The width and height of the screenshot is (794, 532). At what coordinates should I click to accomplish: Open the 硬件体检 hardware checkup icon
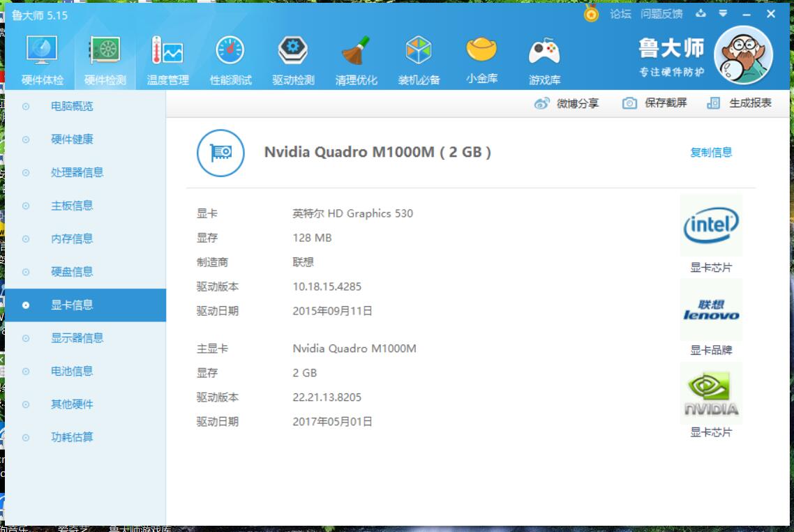[x=42, y=52]
